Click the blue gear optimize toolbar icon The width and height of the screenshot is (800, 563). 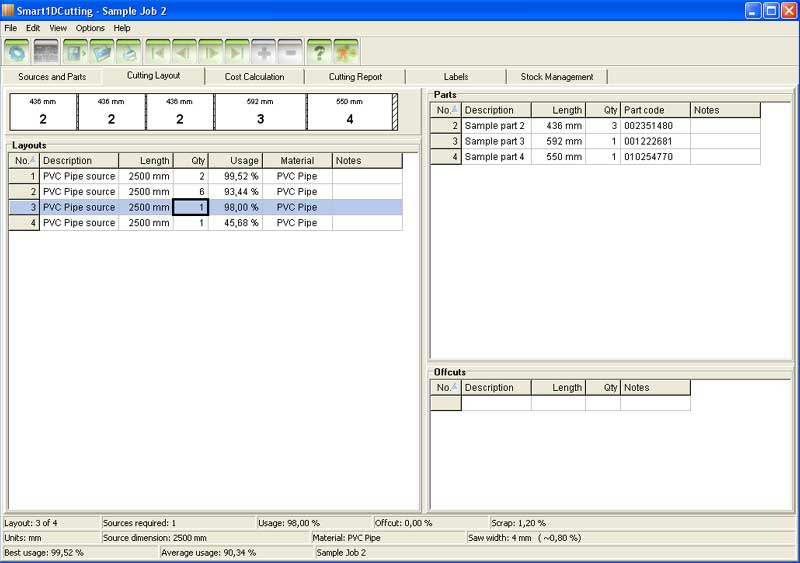17,52
